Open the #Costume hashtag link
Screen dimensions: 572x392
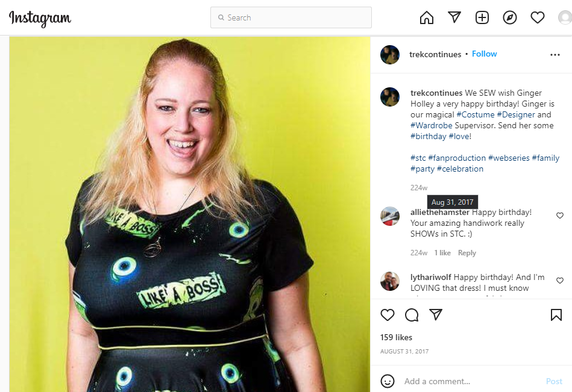[476, 114]
